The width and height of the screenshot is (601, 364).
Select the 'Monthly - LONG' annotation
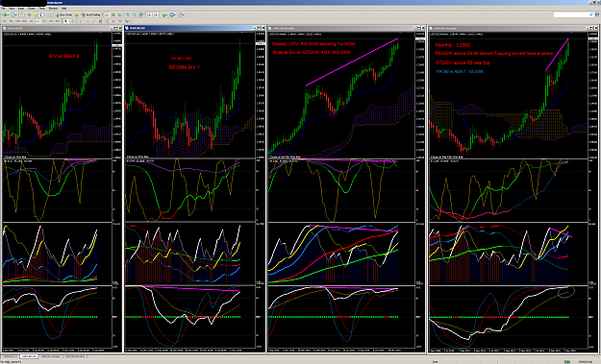click(x=453, y=45)
